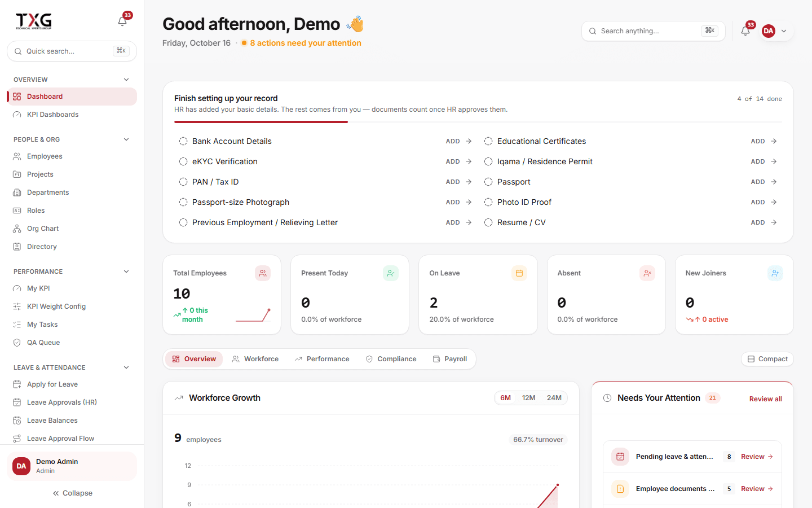Add Educational Certificates
Screen dimensions: 812x508
[x=764, y=141]
